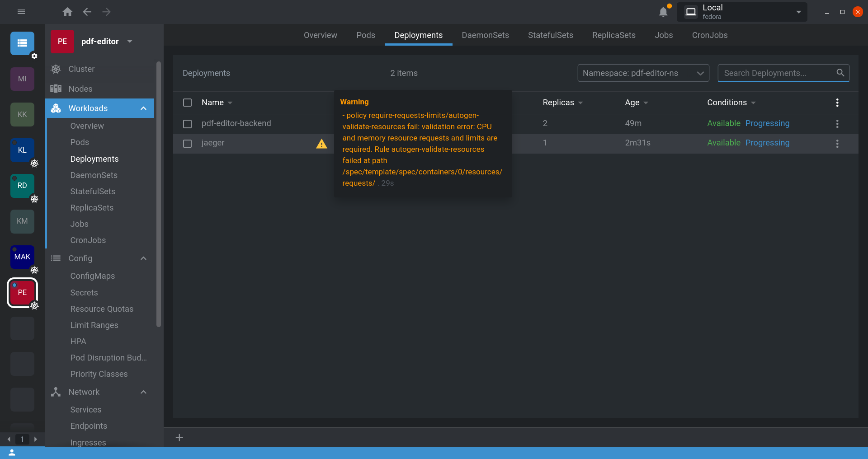The image size is (868, 459).
Task: Open the hamburger main menu
Action: [21, 12]
